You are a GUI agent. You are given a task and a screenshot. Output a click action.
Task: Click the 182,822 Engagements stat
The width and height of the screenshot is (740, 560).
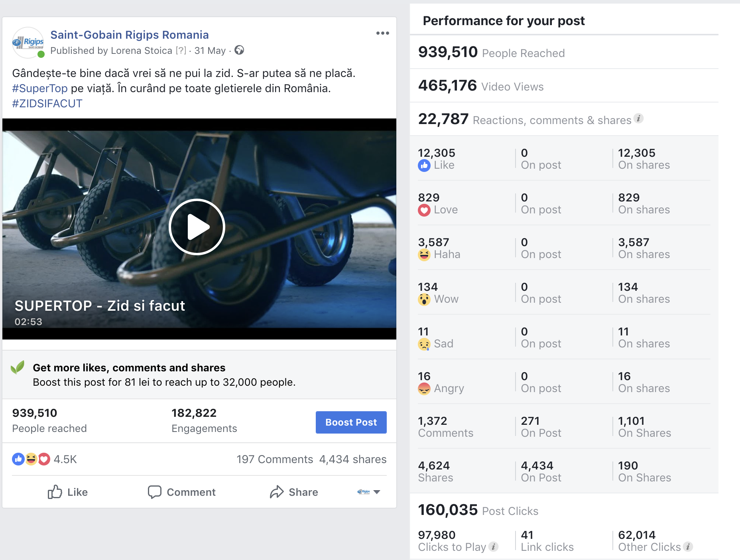[x=204, y=420]
